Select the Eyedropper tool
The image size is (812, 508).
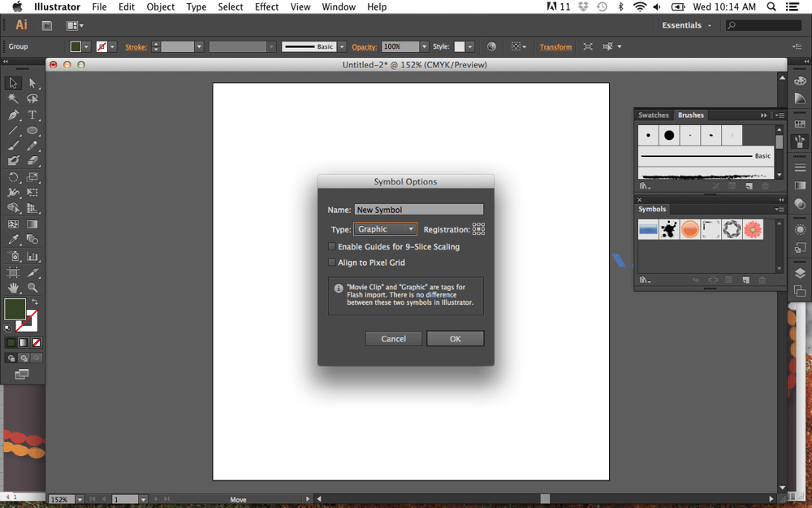coord(13,240)
